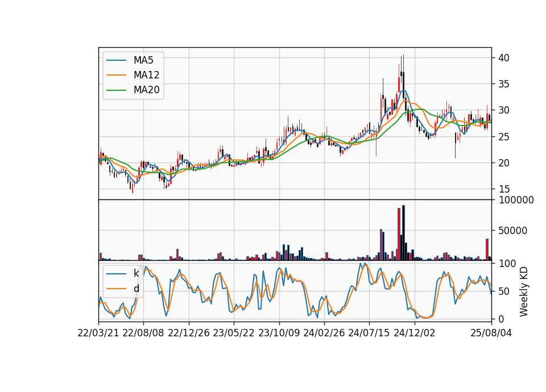Click the orange MA12 legend line sample
This screenshot has height=392, width=546.
116,75
